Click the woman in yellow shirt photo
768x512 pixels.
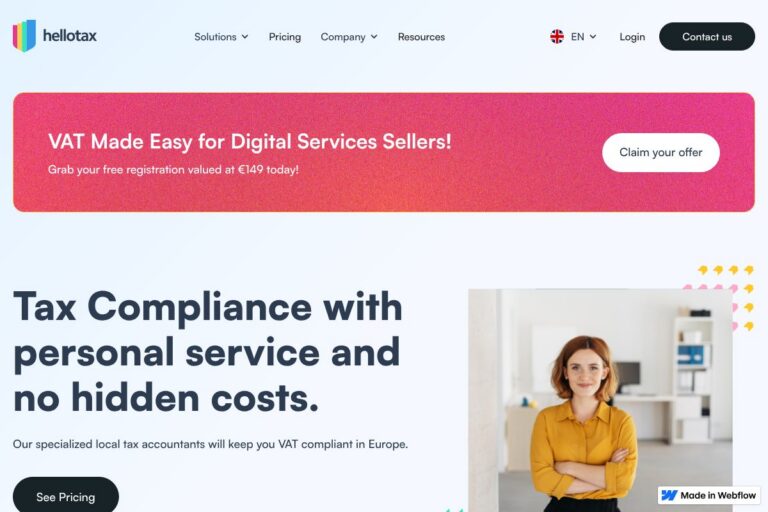pos(600,400)
